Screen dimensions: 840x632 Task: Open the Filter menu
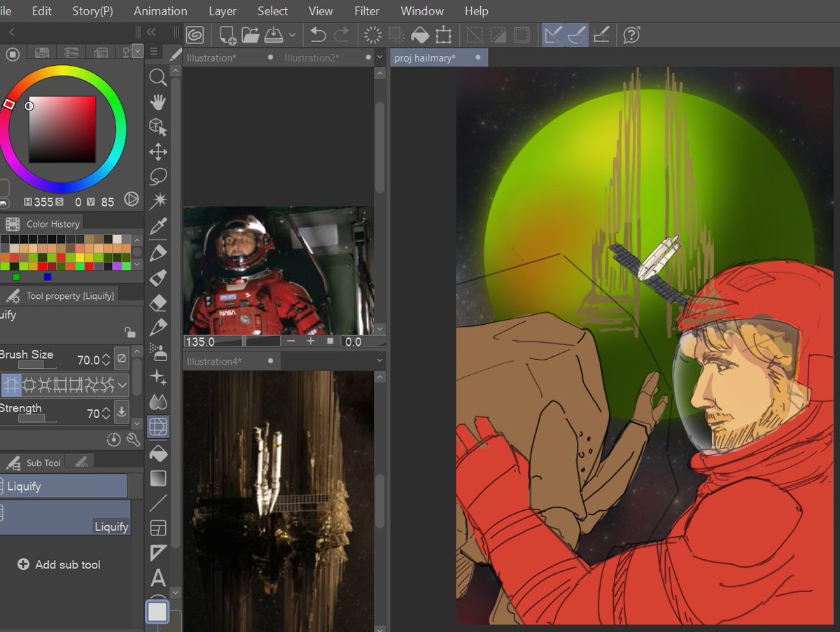[367, 10]
